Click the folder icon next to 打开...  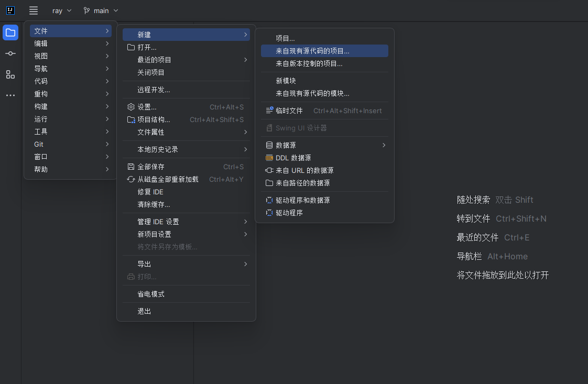point(131,47)
